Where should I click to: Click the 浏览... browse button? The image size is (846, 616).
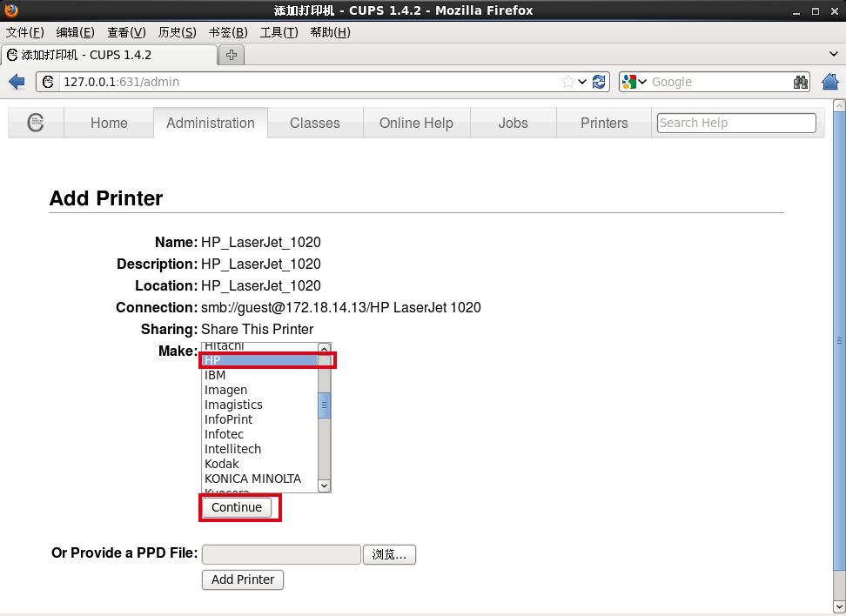(x=390, y=554)
